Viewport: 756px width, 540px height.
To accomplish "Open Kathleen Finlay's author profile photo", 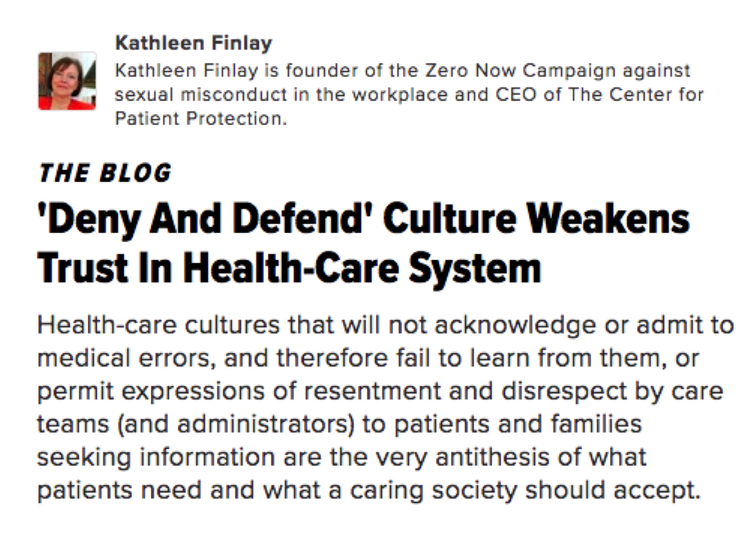I will click(x=67, y=81).
